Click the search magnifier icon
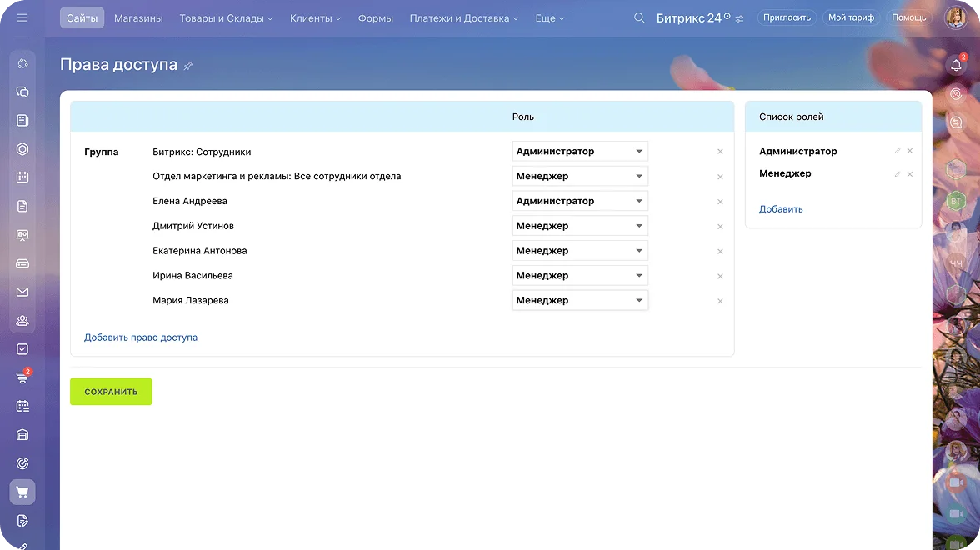Image resolution: width=980 pixels, height=550 pixels. [639, 17]
